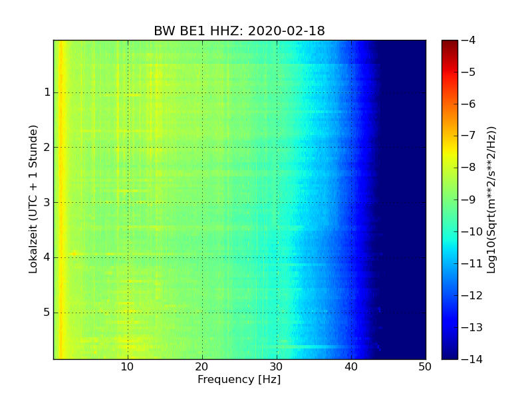532x399 pixels.
Task: Click the "Lokalzeit (UTC + 1 Stunde)" y-axis label
Action: tap(33, 199)
